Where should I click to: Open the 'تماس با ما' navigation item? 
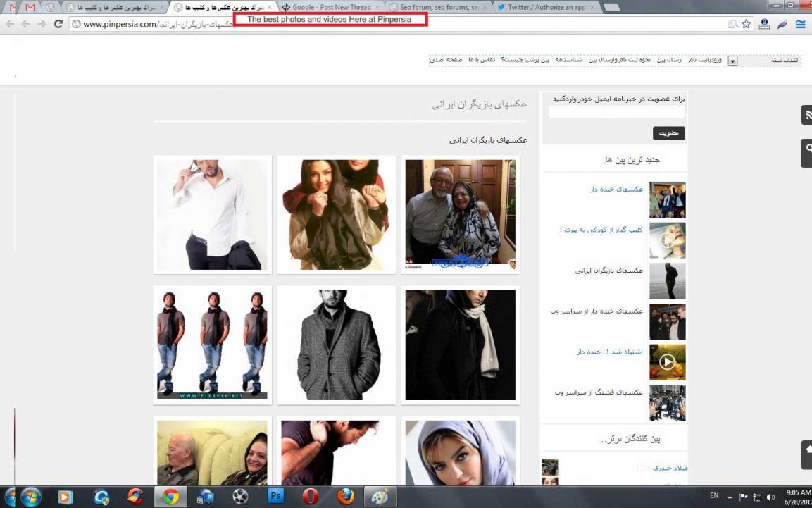(x=482, y=60)
